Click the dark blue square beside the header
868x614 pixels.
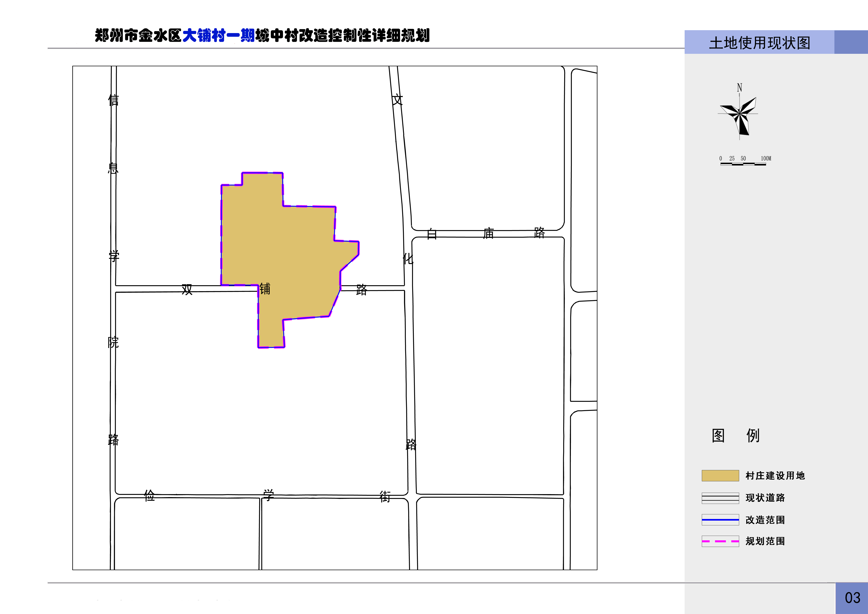(851, 42)
